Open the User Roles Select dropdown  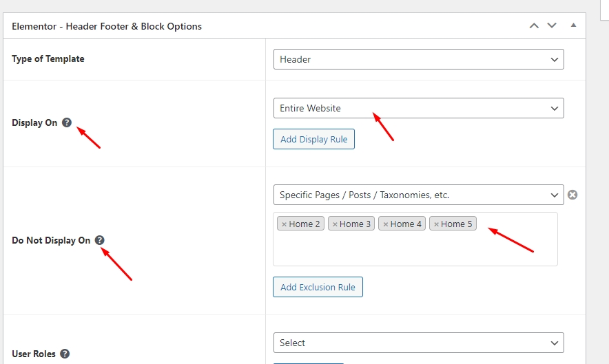point(418,343)
